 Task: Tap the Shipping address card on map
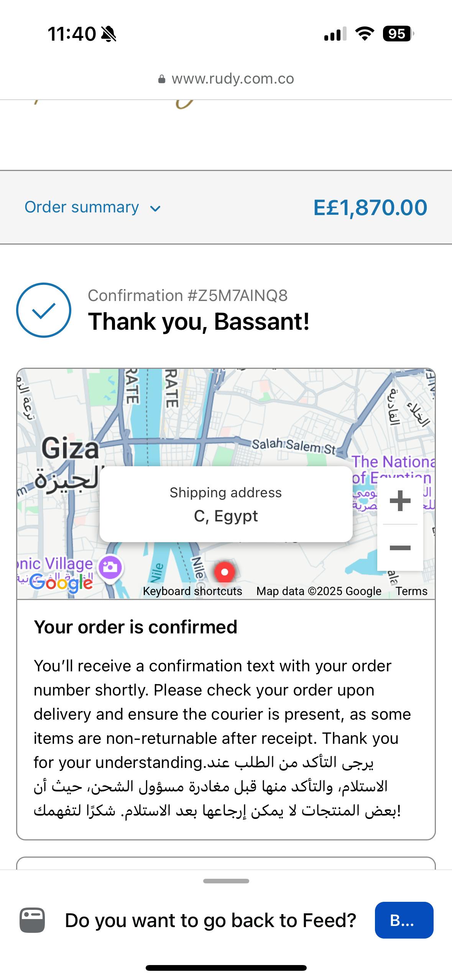coord(226,504)
